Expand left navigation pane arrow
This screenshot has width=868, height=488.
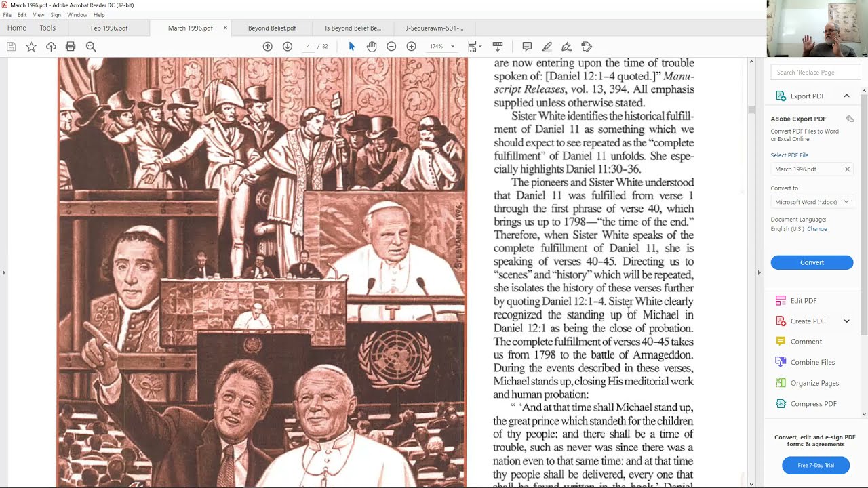(x=4, y=272)
